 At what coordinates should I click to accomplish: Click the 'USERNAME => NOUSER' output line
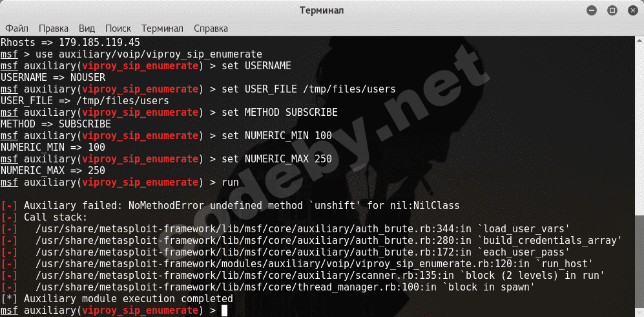tap(52, 77)
